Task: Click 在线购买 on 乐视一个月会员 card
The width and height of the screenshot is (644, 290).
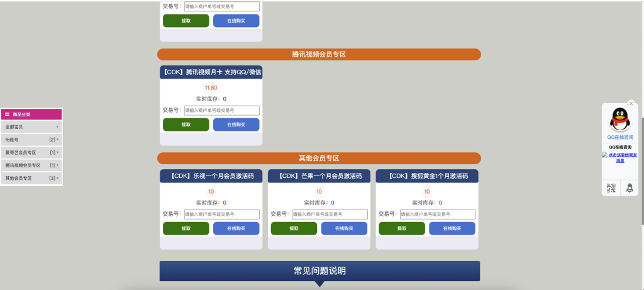Action: click(236, 228)
